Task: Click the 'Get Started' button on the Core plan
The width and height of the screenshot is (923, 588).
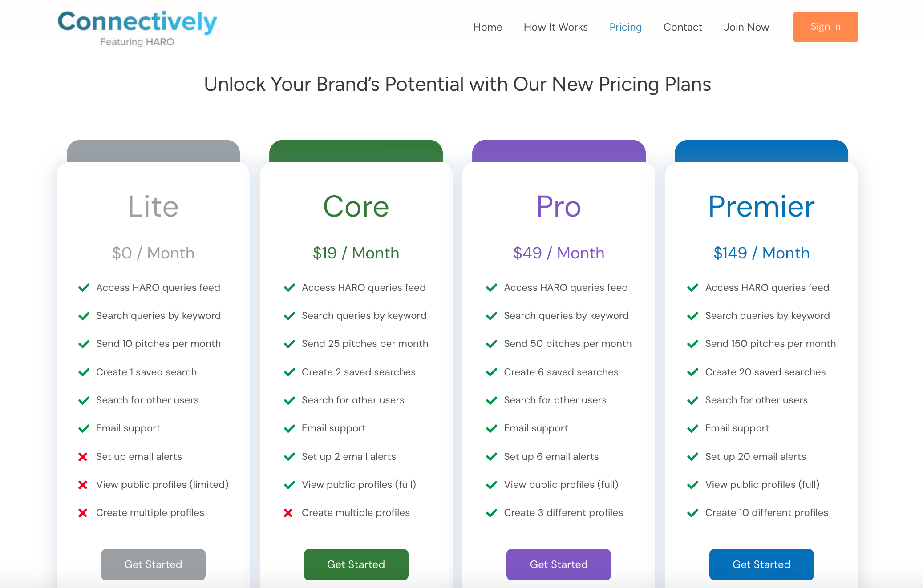Action: 356,564
